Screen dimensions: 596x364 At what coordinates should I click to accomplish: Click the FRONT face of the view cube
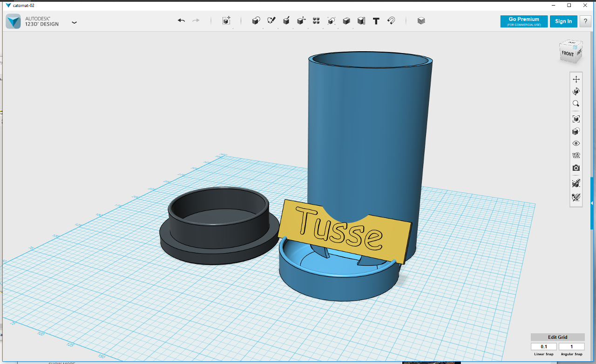568,54
